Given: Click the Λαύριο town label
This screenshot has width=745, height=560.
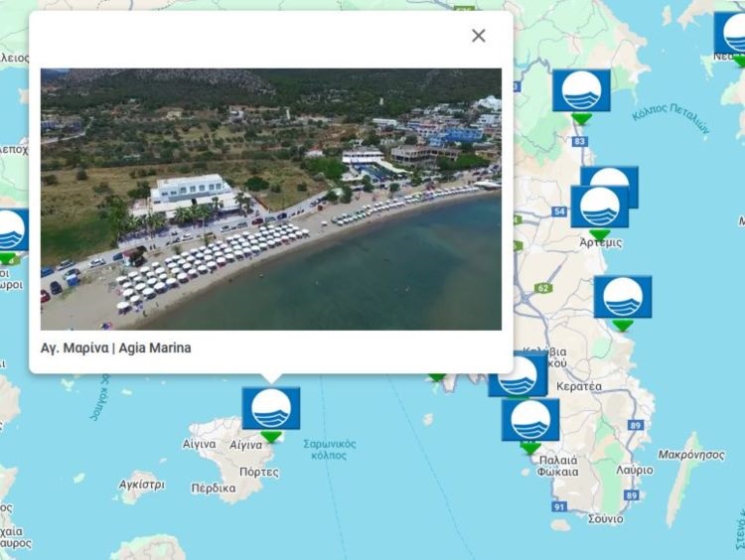Looking at the screenshot, I should 635,471.
